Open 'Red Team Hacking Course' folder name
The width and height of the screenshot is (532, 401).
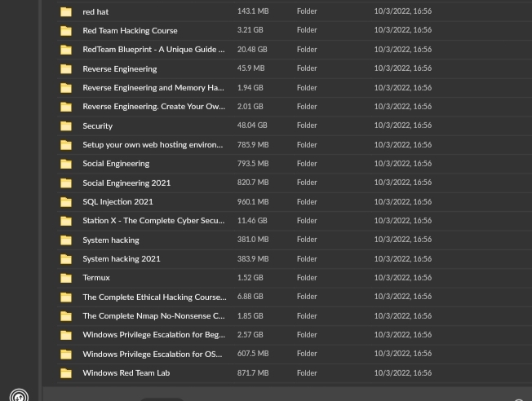click(x=130, y=31)
